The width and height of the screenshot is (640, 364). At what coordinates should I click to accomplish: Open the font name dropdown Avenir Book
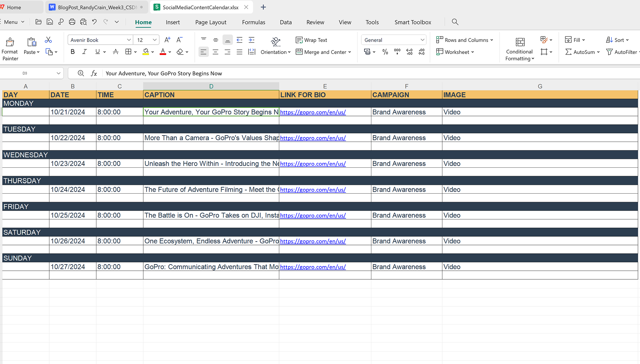click(x=129, y=40)
